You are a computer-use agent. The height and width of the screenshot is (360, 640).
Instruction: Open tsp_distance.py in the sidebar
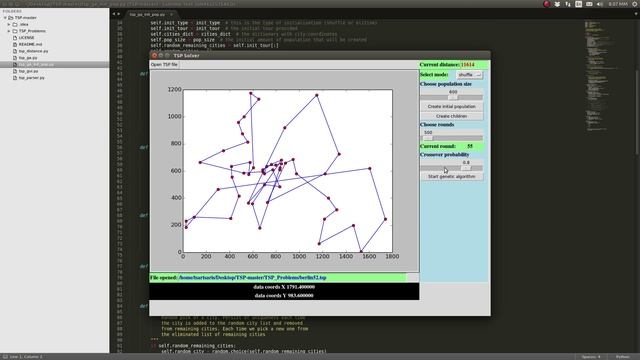(33, 51)
